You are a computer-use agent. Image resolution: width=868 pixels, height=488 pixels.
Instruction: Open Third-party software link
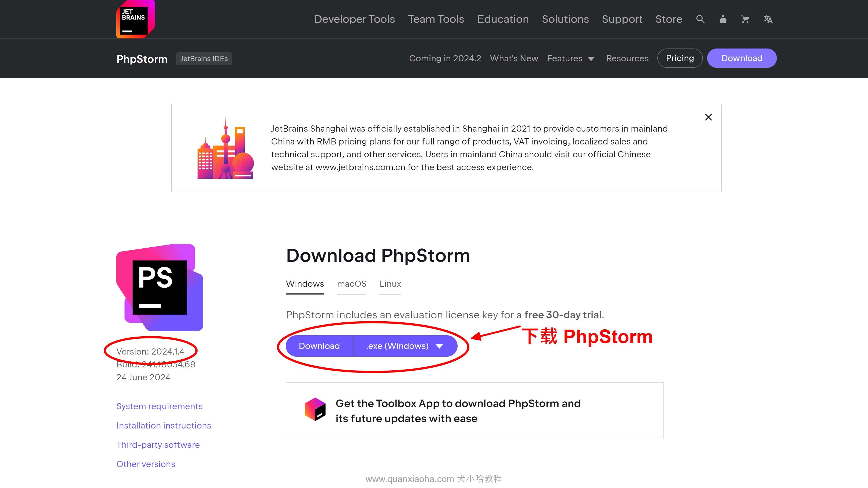[x=158, y=445]
